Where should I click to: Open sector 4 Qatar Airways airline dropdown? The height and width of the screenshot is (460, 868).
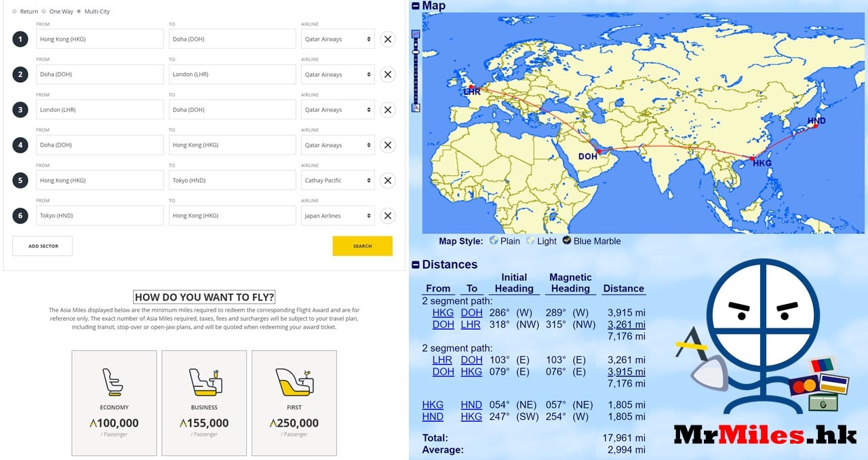click(x=338, y=145)
